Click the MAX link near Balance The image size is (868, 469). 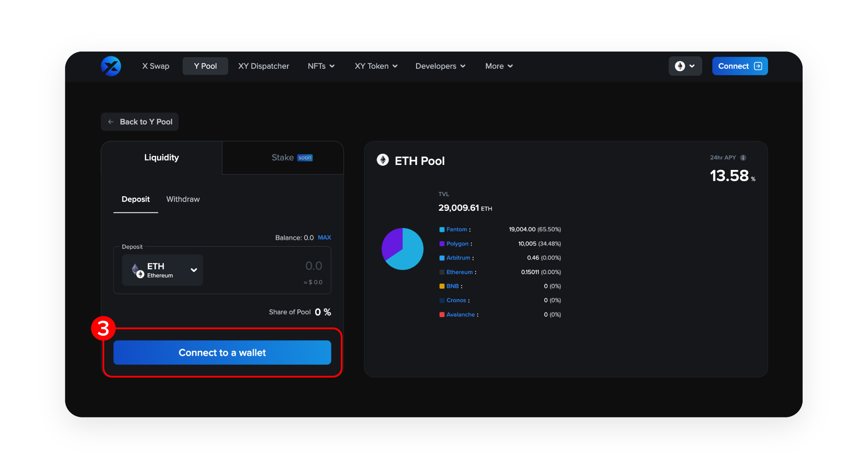click(x=324, y=237)
